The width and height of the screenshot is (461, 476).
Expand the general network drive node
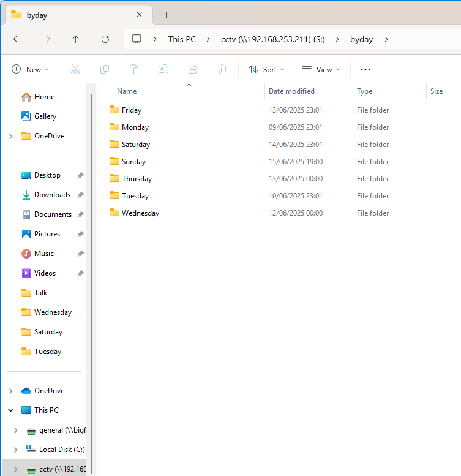pos(16,430)
